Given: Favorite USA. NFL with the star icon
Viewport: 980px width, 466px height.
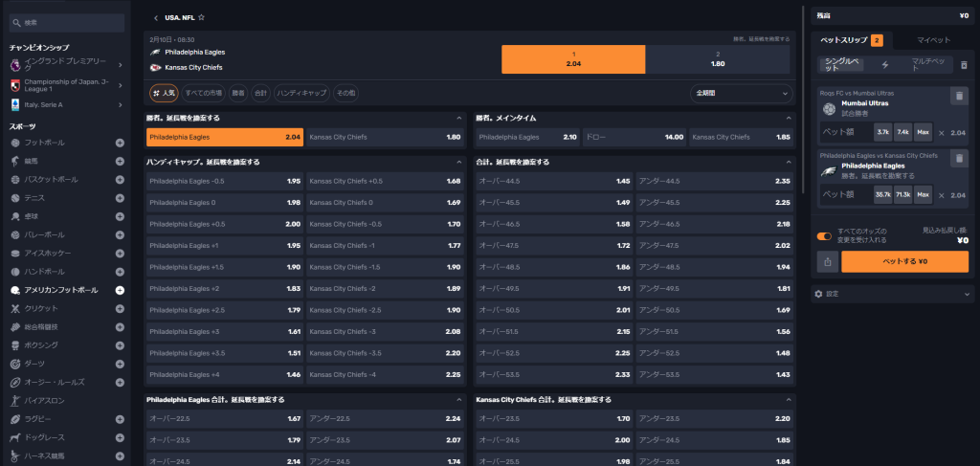Looking at the screenshot, I should [x=201, y=17].
